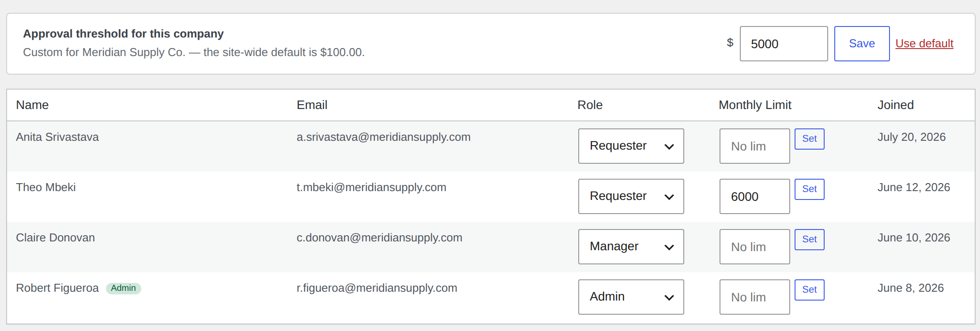Click the joined date June 12, 2026
The height and width of the screenshot is (331, 980).
tap(914, 188)
